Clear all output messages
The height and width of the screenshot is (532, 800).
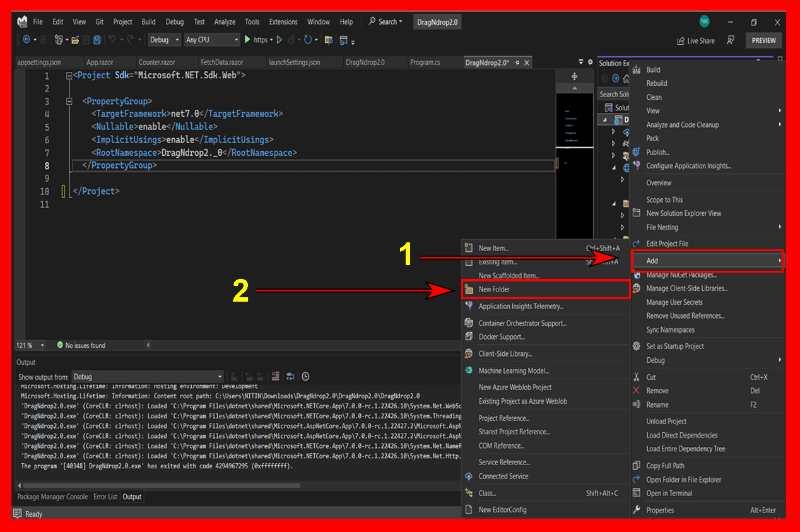pos(275,376)
